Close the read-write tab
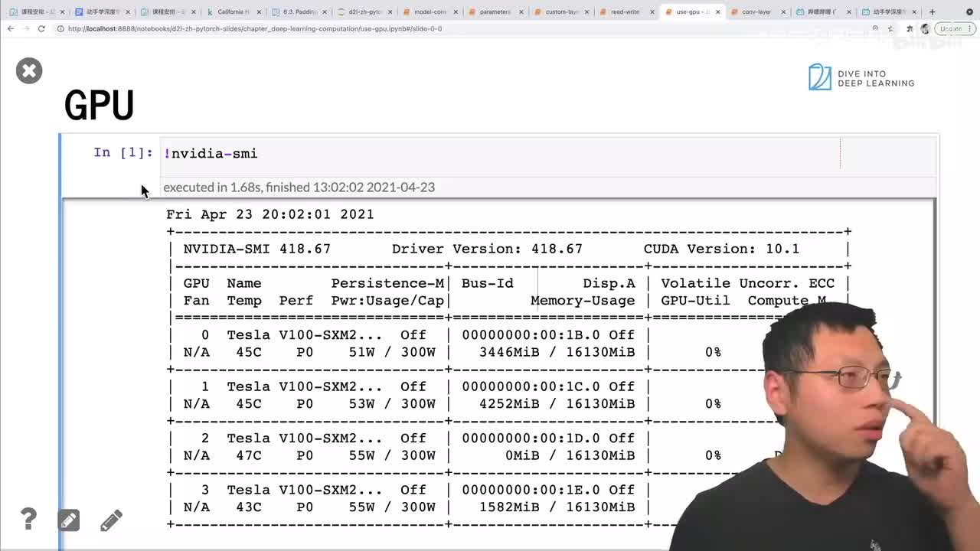Viewport: 980px width, 551px height. point(652,12)
